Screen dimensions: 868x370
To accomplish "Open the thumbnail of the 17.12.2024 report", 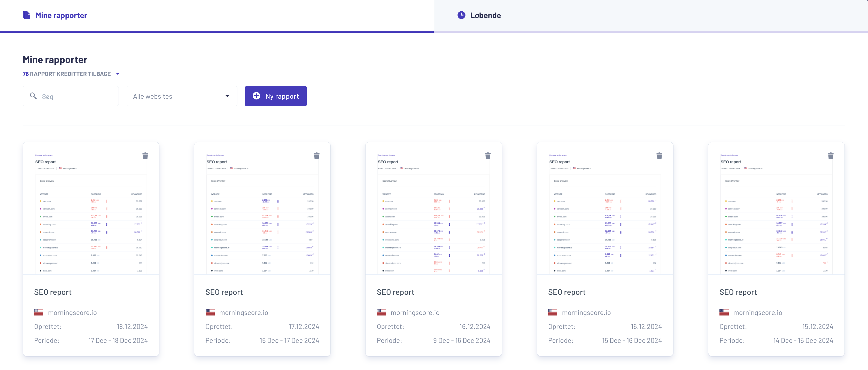I will pos(262,208).
